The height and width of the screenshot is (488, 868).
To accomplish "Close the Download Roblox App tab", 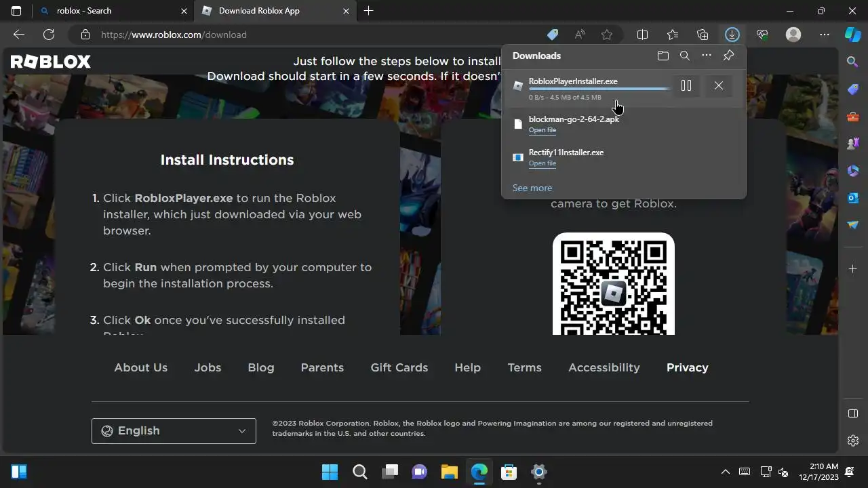I will tap(346, 11).
